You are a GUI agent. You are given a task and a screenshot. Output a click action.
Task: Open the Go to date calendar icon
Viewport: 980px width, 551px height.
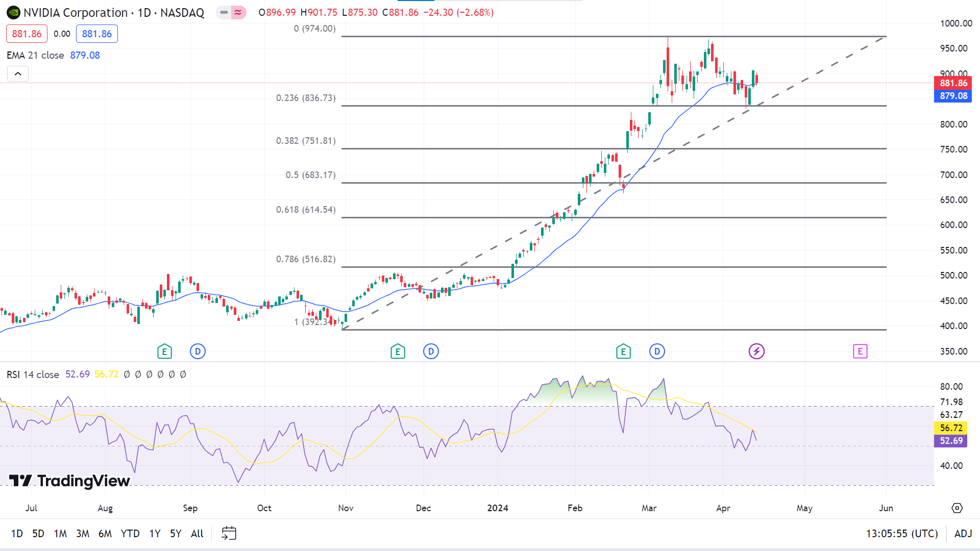pyautogui.click(x=229, y=534)
